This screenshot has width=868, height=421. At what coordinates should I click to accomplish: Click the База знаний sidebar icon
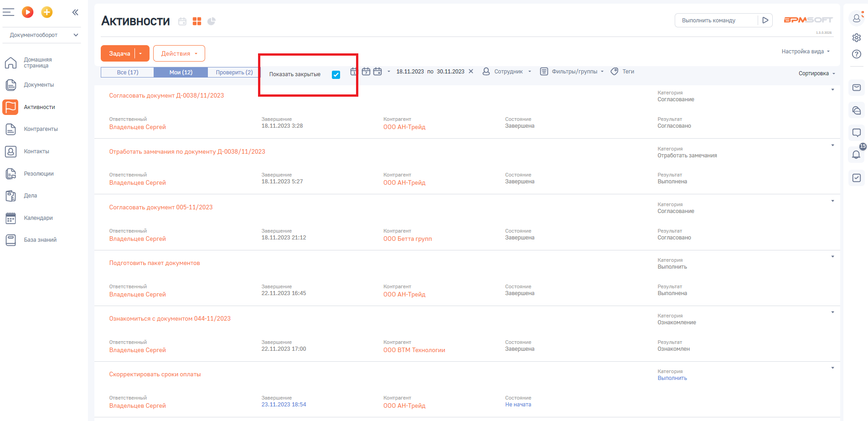coord(10,240)
